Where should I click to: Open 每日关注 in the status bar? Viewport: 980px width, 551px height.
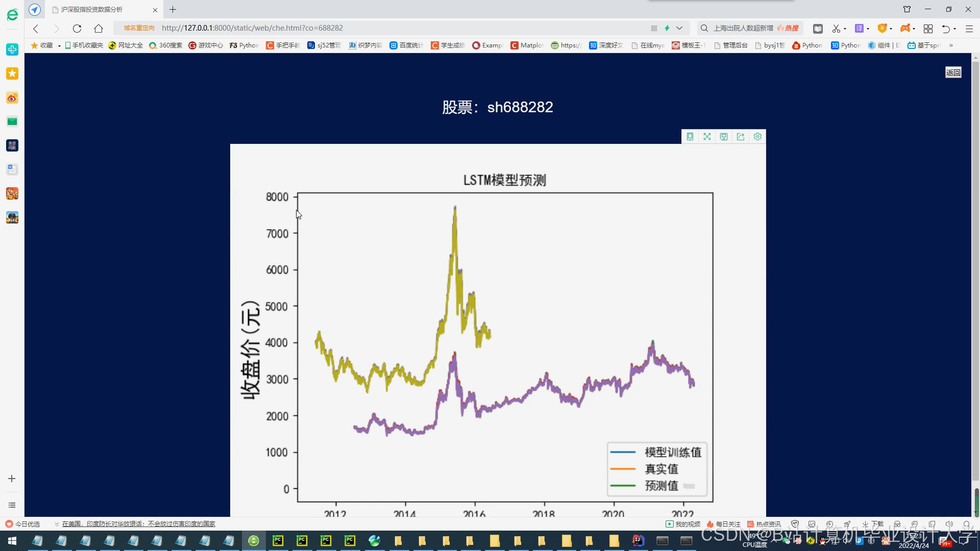723,524
